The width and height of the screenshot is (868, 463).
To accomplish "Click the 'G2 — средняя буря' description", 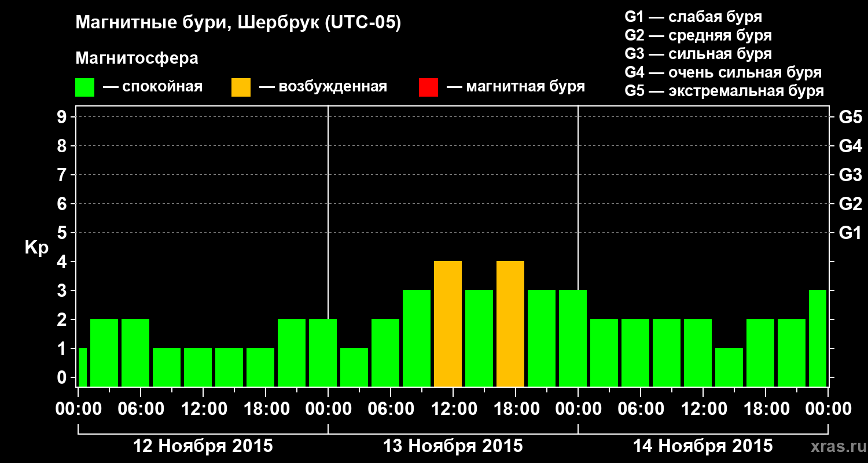I will tap(698, 35).
